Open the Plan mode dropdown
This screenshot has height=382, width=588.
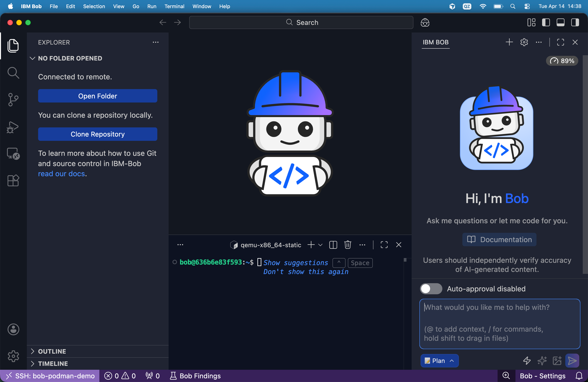click(x=439, y=361)
